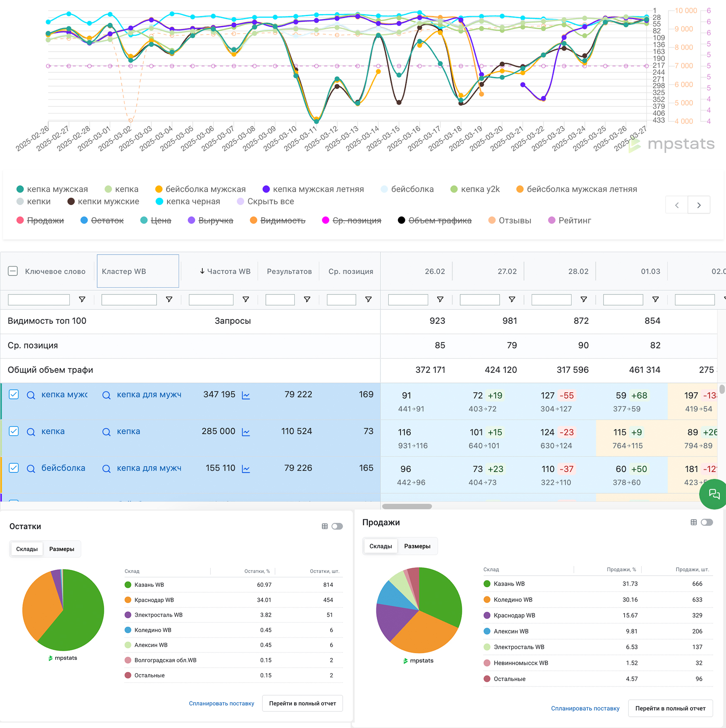Open Спланировать поставку link in Продажи

(585, 708)
